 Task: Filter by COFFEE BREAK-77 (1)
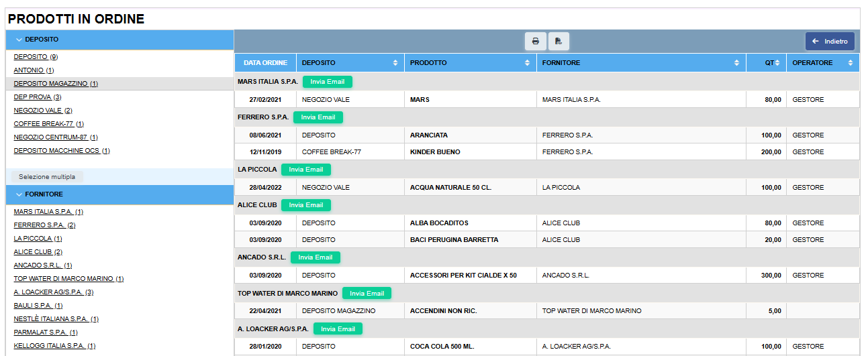[x=48, y=124]
